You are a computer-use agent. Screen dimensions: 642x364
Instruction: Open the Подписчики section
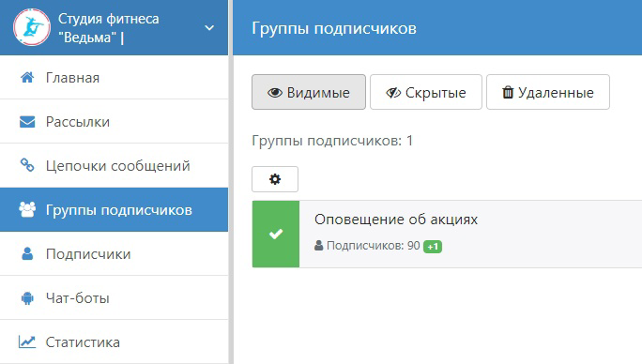[x=114, y=254]
